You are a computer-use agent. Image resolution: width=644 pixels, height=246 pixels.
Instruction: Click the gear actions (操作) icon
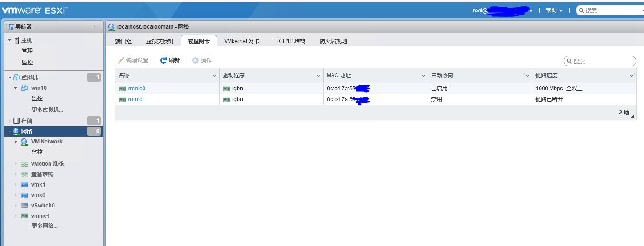[x=195, y=60]
